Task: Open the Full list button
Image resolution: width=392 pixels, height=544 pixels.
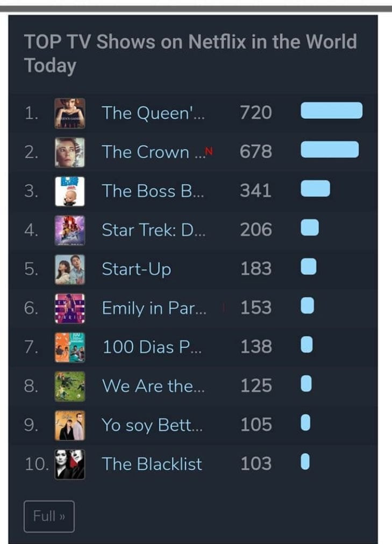Action: (x=49, y=516)
